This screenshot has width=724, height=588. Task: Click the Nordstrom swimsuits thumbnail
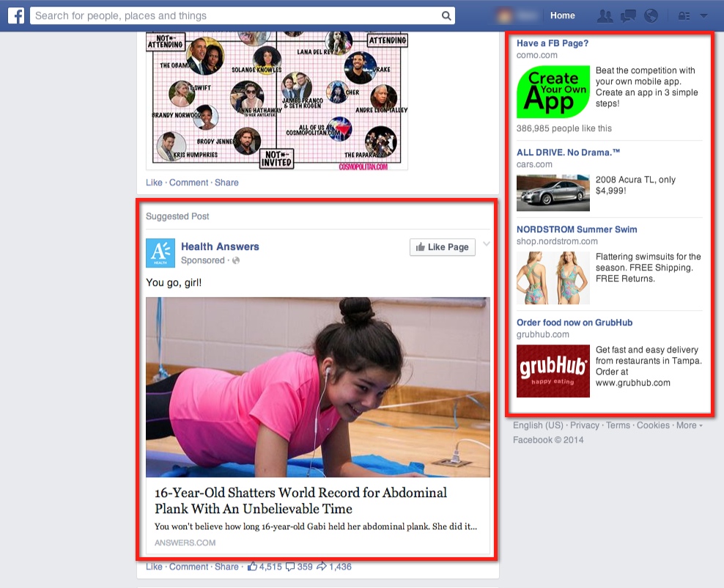[x=553, y=278]
